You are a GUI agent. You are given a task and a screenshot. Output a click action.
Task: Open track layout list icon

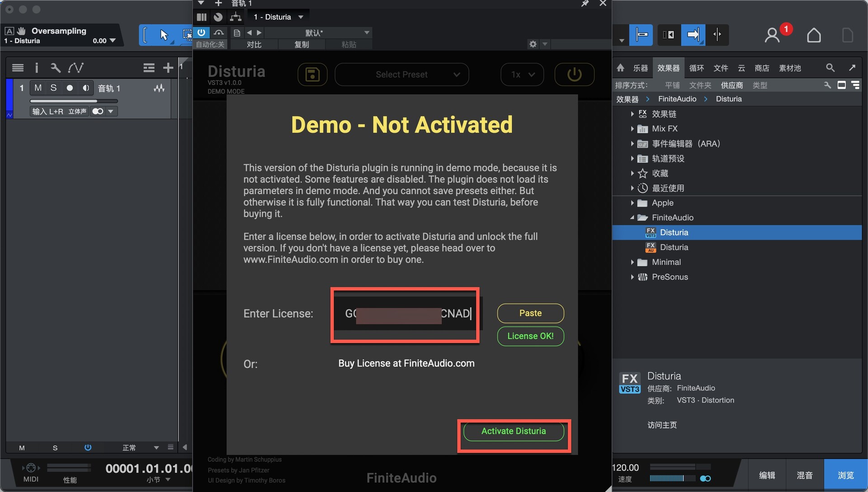coord(149,68)
